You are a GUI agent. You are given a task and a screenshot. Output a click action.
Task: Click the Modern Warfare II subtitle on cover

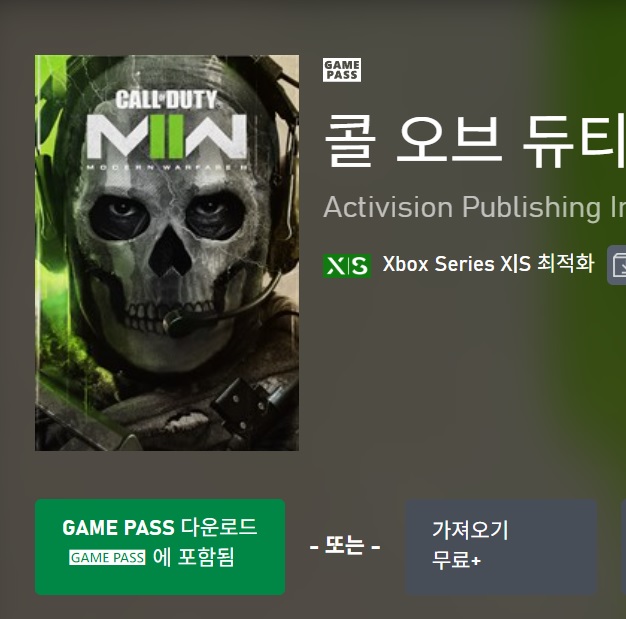166,167
